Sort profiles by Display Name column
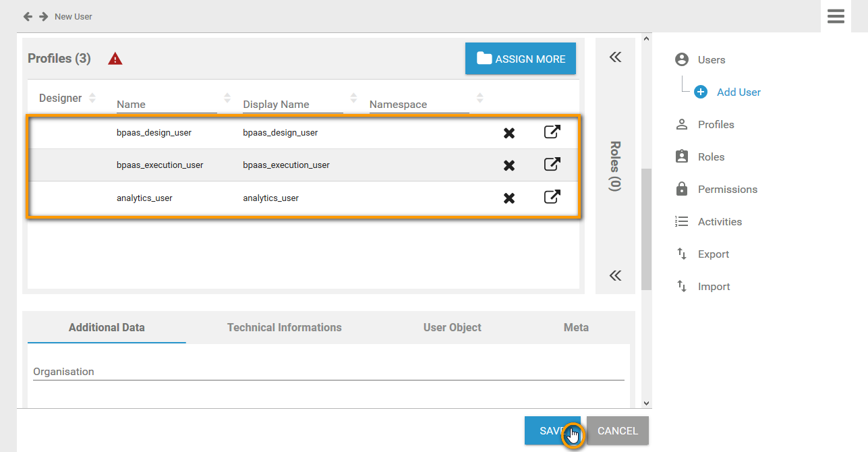 click(x=353, y=98)
